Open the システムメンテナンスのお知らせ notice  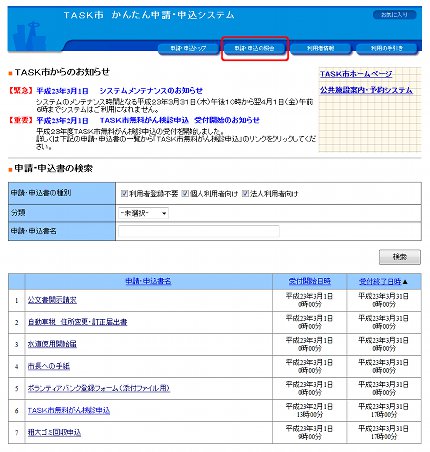(151, 91)
